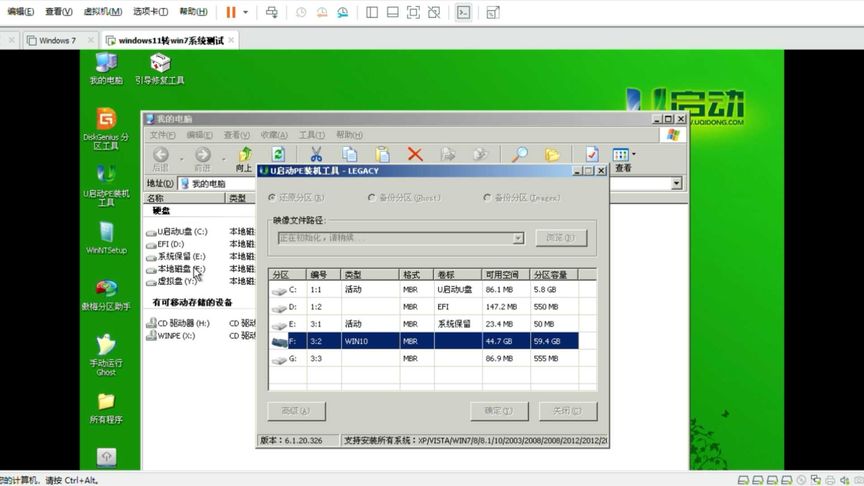Open VMware 虚拟机(M) menu
This screenshot has height=486, width=864.
[x=102, y=12]
